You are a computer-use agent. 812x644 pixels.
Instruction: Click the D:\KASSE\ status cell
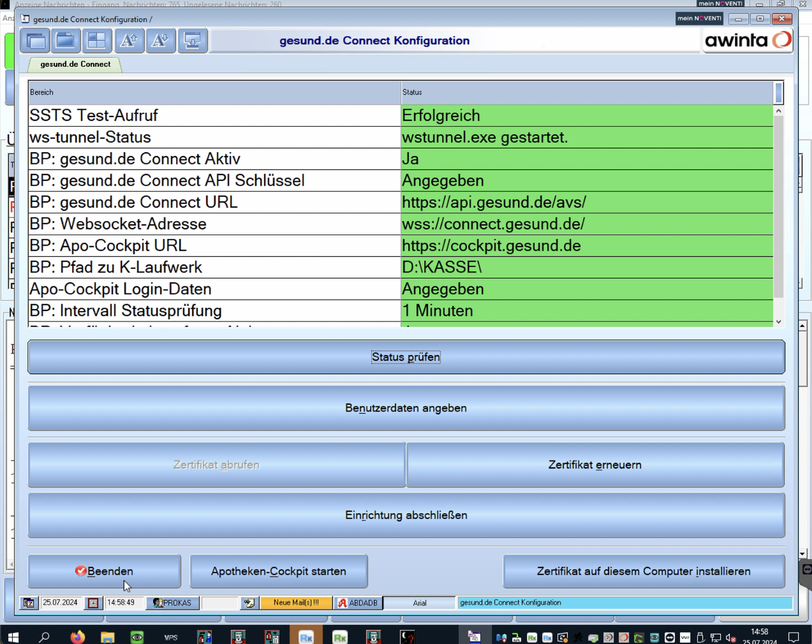tap(587, 267)
